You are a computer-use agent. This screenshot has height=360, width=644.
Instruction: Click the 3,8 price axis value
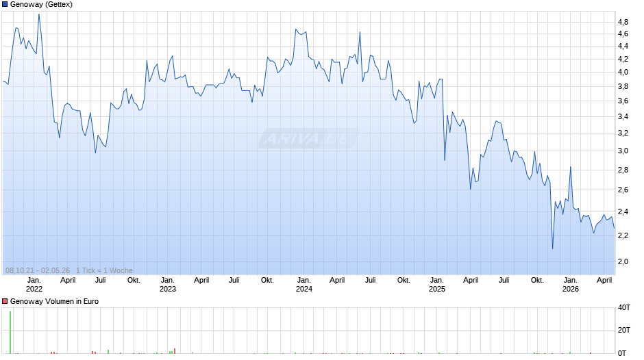(623, 87)
